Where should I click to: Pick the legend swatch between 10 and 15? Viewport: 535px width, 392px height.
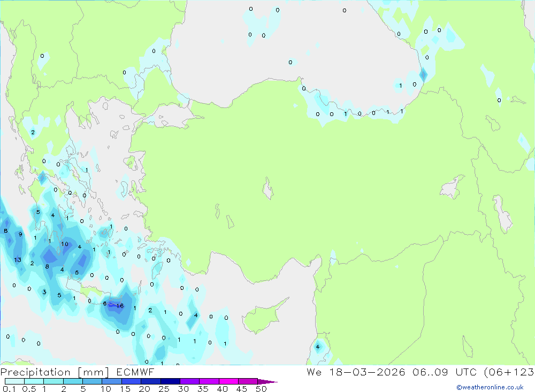112,381
